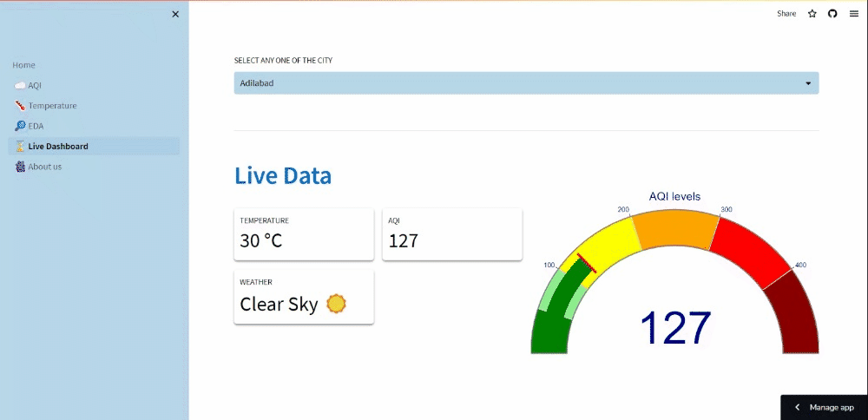868x420 pixels.
Task: Open the Home page in sidebar
Action: (23, 65)
